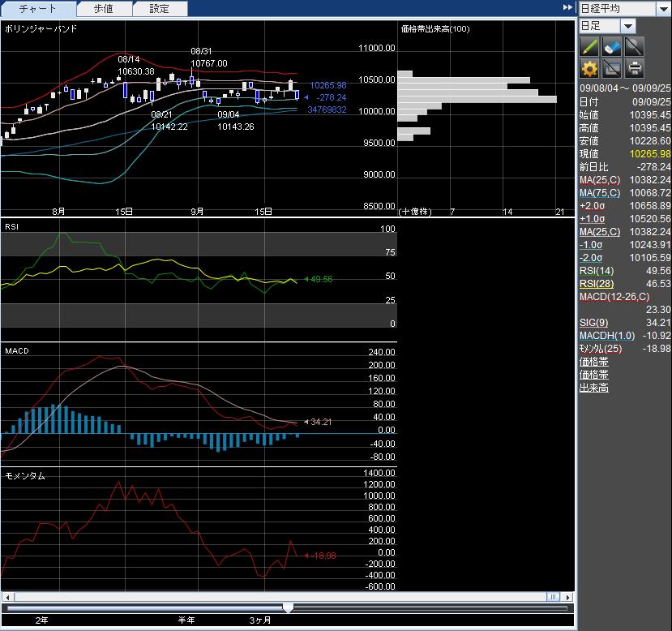Open chart settings with the gear icon

589,69
